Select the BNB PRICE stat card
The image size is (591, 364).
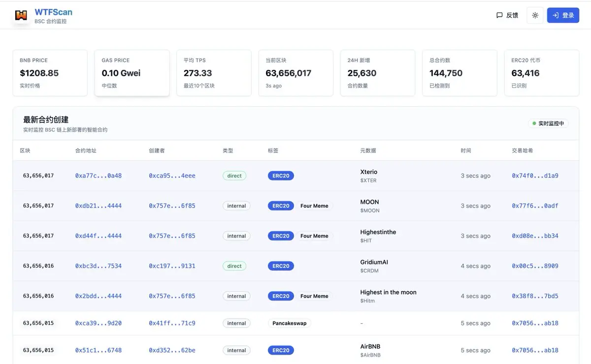50,73
